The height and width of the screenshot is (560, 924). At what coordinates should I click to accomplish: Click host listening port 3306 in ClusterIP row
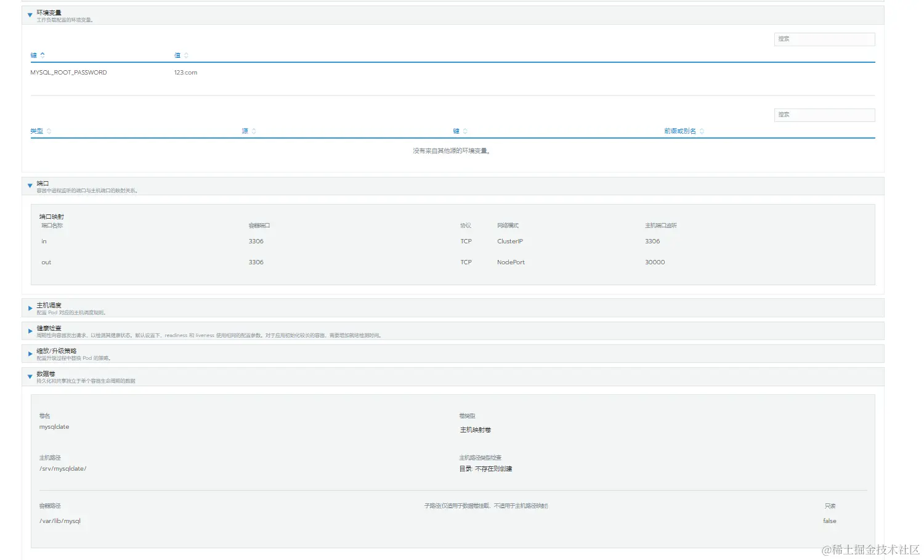[x=652, y=241]
